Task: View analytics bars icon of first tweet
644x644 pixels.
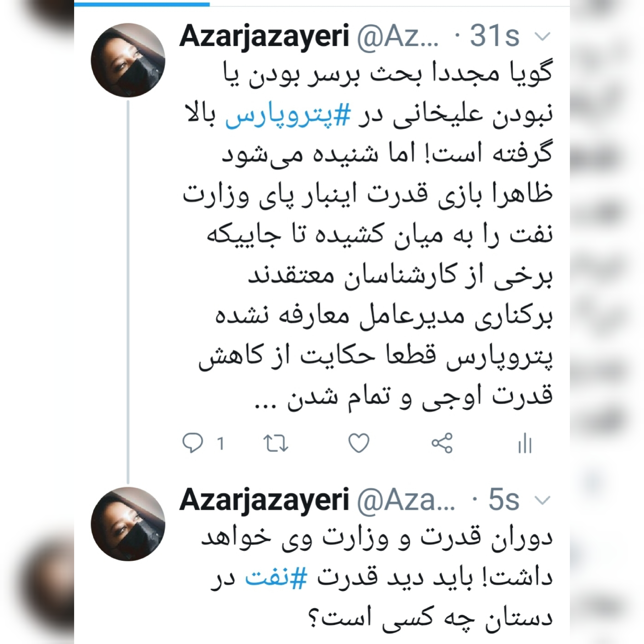Action: pos(525,443)
